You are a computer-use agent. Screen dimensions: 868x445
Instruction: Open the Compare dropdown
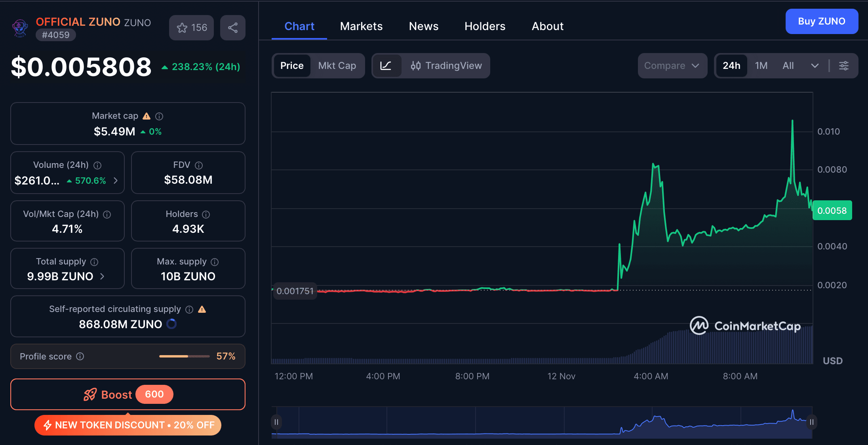pyautogui.click(x=672, y=66)
